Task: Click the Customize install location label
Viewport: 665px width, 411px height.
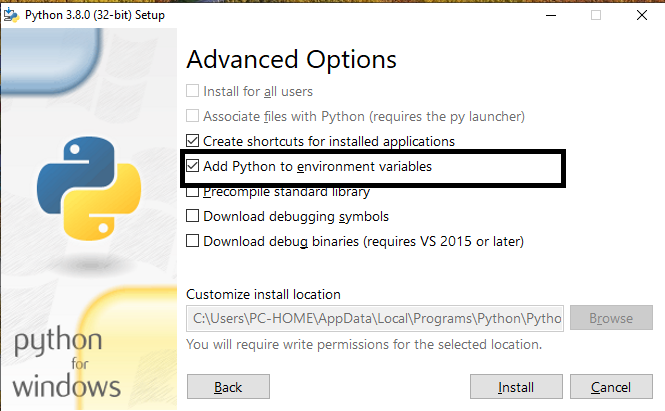Action: tap(264, 295)
